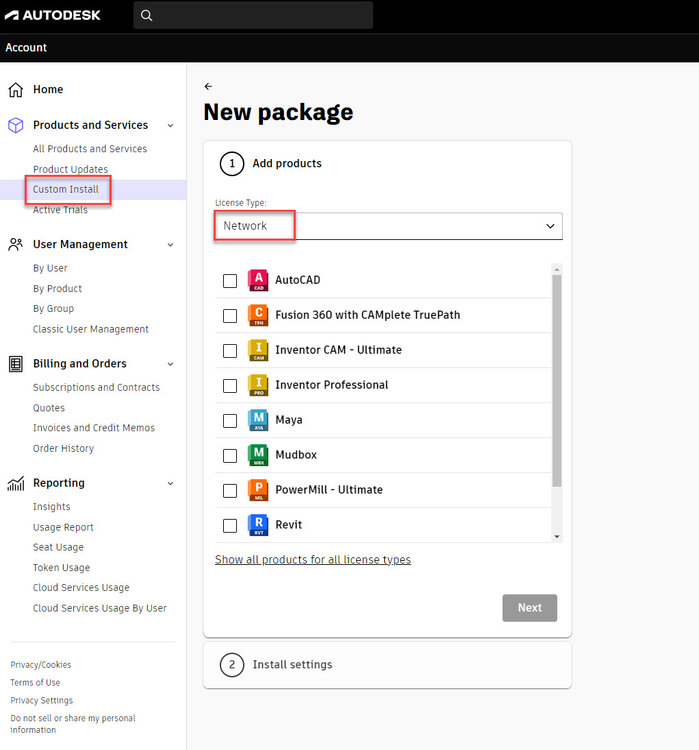
Task: Click the product list scrollbar thumb
Action: [556, 381]
